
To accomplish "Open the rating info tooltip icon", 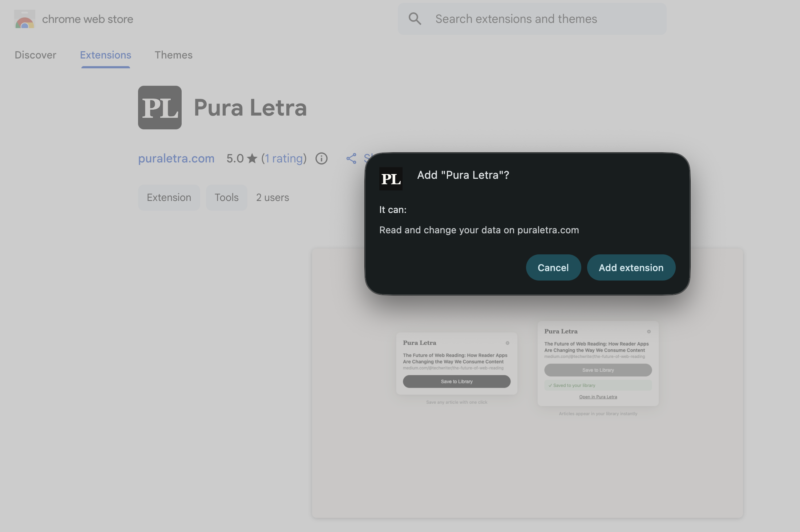I will coord(321,158).
